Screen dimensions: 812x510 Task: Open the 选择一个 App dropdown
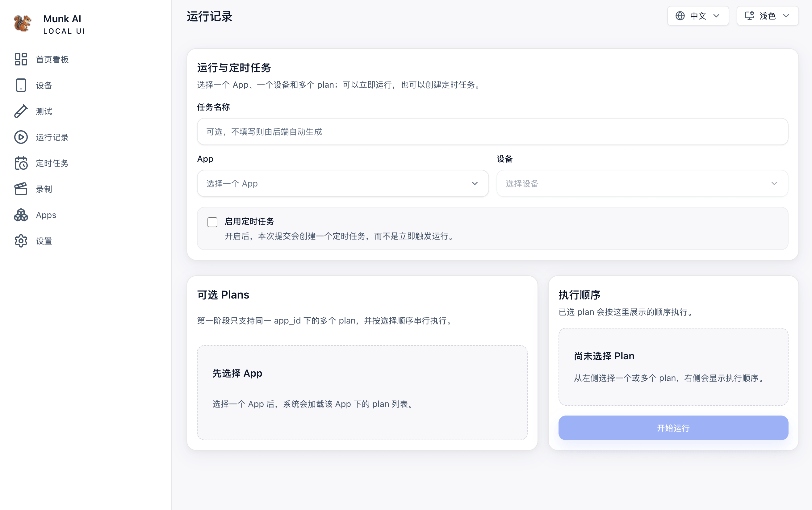click(x=343, y=183)
